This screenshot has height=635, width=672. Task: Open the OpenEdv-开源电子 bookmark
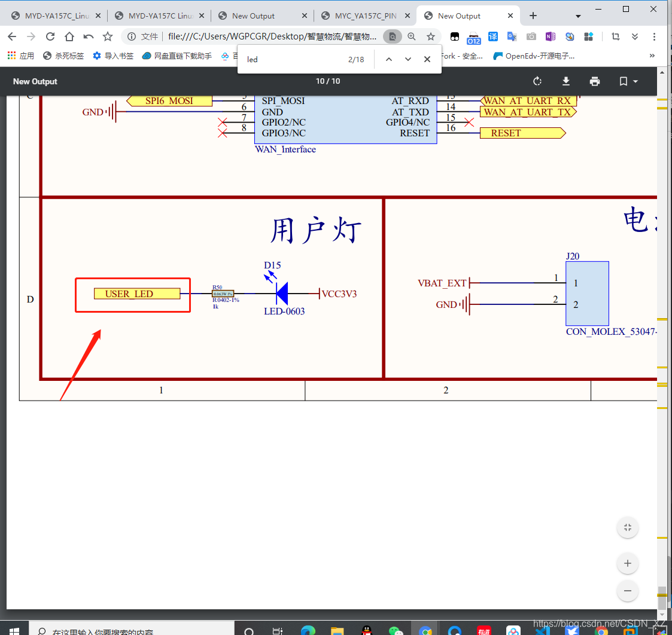point(534,56)
